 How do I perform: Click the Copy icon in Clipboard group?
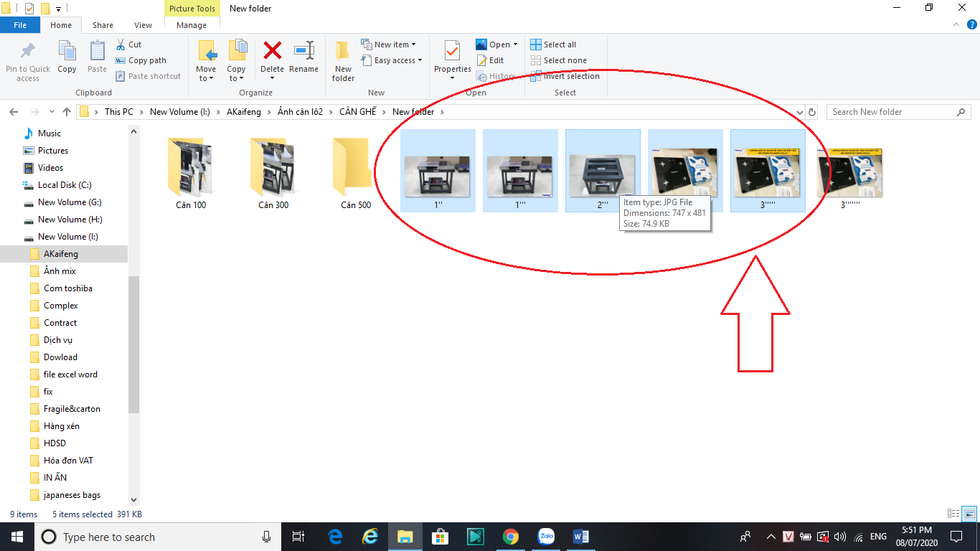click(67, 52)
